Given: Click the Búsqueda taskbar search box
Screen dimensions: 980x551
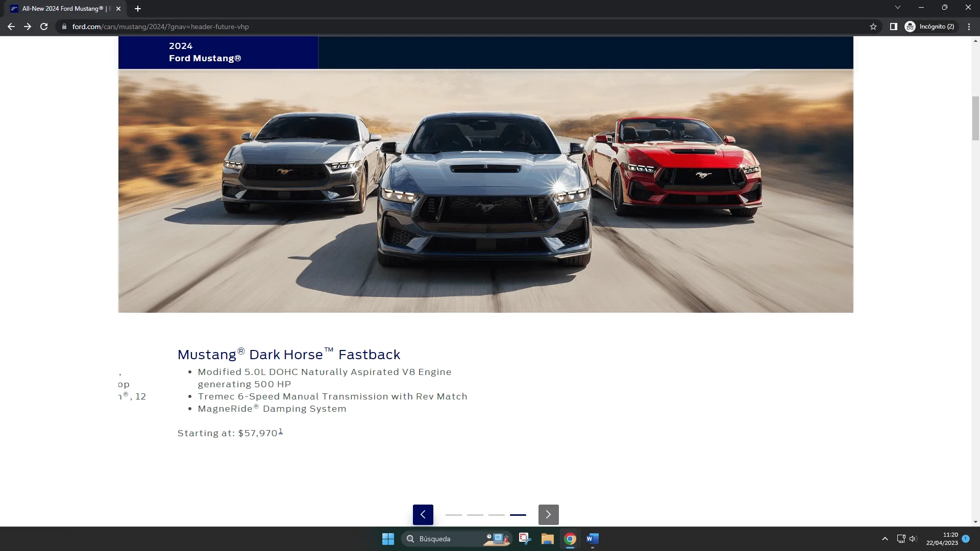Looking at the screenshot, I should [x=456, y=539].
